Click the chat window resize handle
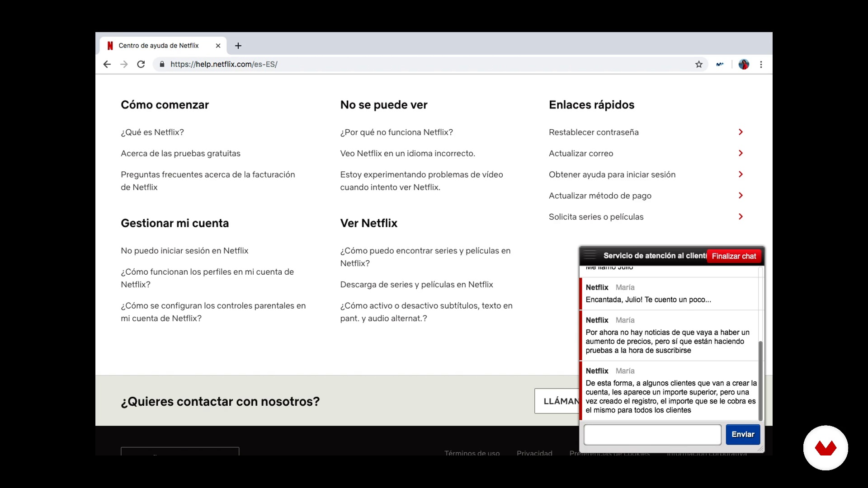Viewport: 868px width, 488px height. tap(760, 449)
